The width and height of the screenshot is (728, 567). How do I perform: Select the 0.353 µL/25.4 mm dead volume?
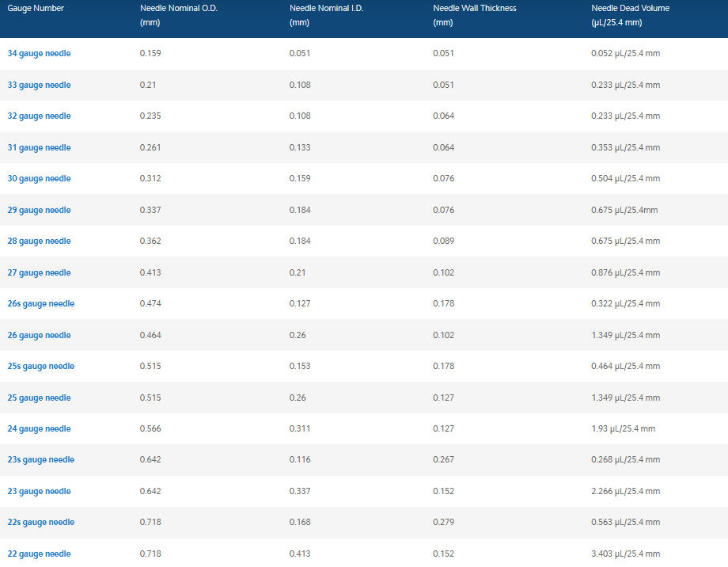625,147
